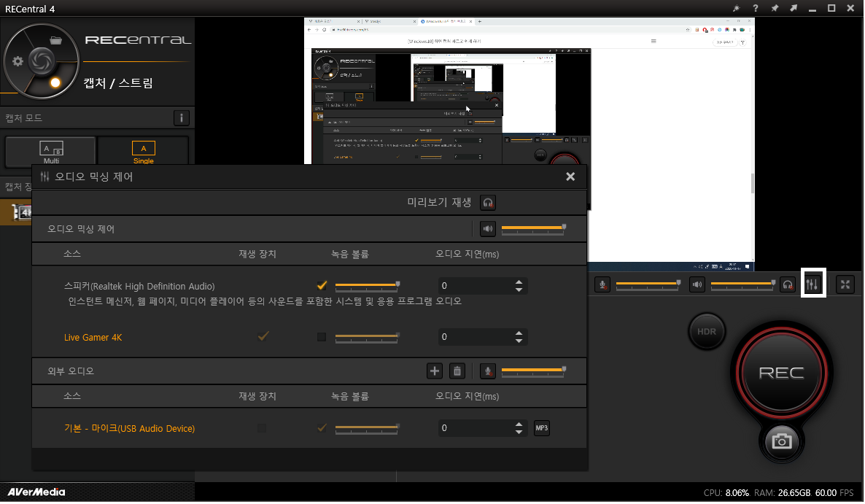Click the AVerMedia logo in status bar
The height and width of the screenshot is (504, 865).
point(36,492)
